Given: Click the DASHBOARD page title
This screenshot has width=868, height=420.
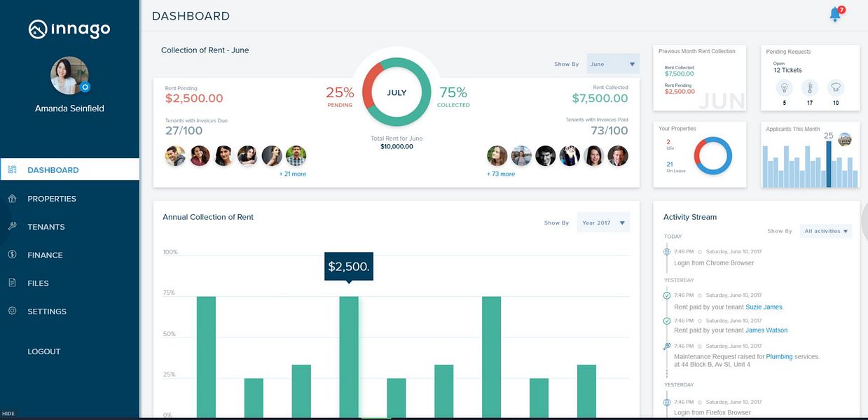Looking at the screenshot, I should (191, 15).
